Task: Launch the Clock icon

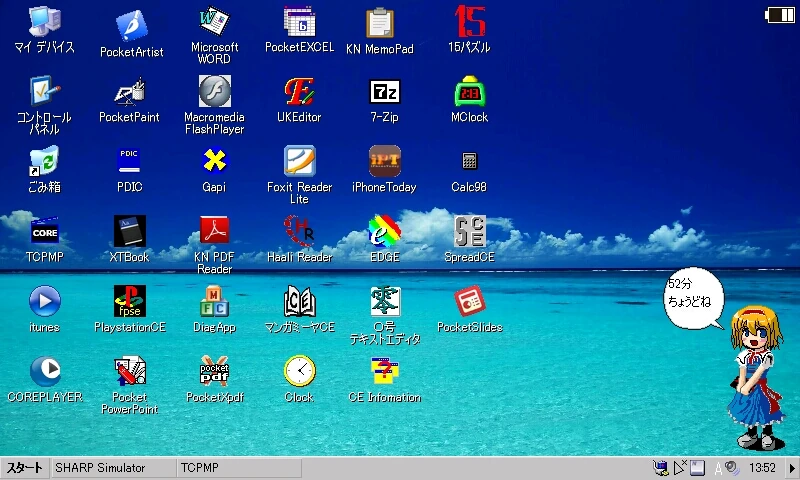Action: (299, 371)
